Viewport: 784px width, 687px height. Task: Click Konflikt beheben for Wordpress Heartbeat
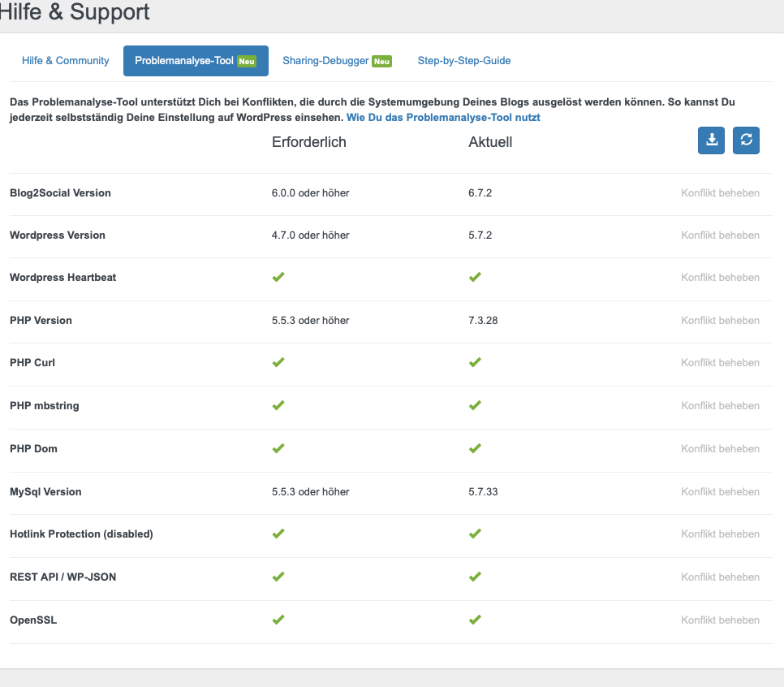(720, 278)
